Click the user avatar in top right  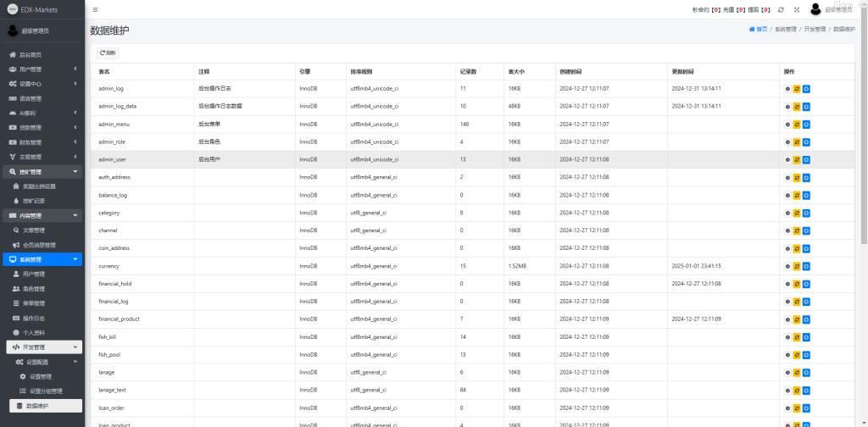[x=815, y=9]
